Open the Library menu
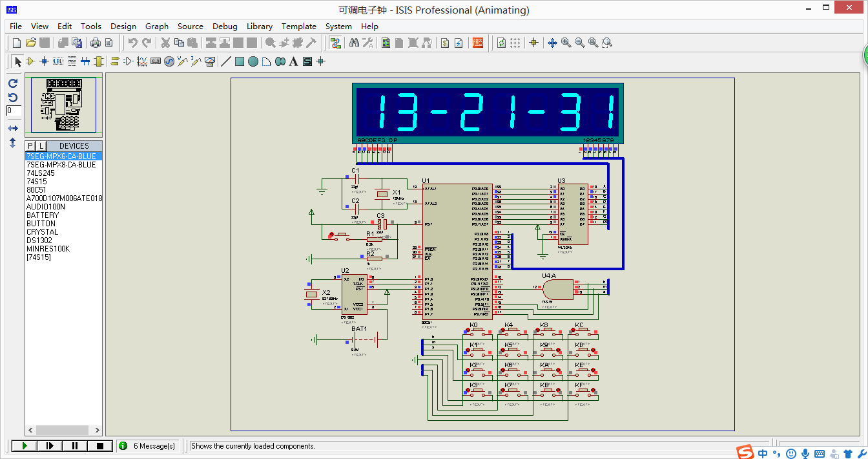Image resolution: width=868 pixels, height=459 pixels. pos(259,27)
